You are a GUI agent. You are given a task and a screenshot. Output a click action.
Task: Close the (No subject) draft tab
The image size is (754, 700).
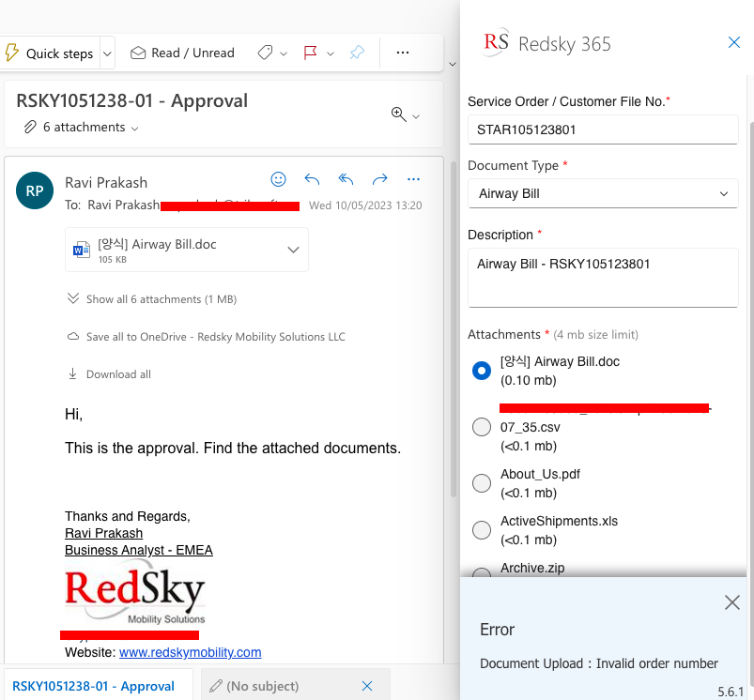(x=367, y=686)
